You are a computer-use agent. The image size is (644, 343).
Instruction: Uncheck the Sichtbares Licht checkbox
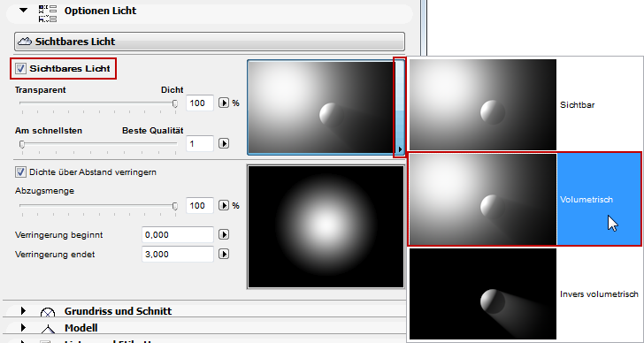pos(20,69)
